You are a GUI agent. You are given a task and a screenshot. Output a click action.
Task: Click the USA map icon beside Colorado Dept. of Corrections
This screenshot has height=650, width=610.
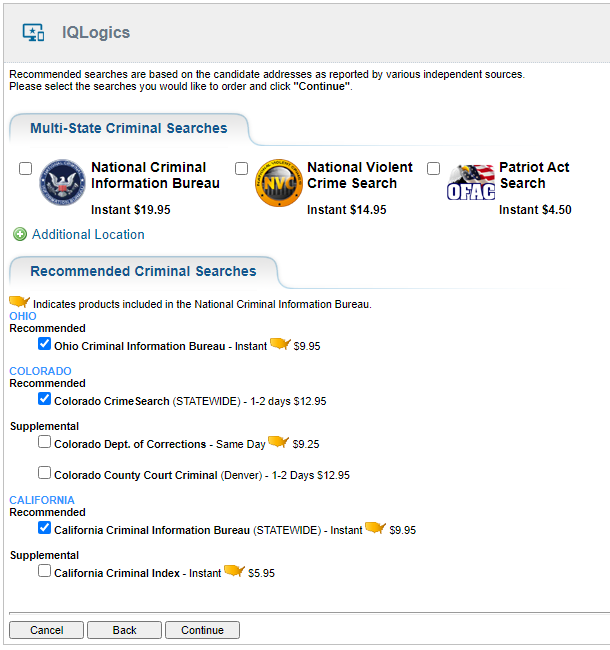pos(278,442)
